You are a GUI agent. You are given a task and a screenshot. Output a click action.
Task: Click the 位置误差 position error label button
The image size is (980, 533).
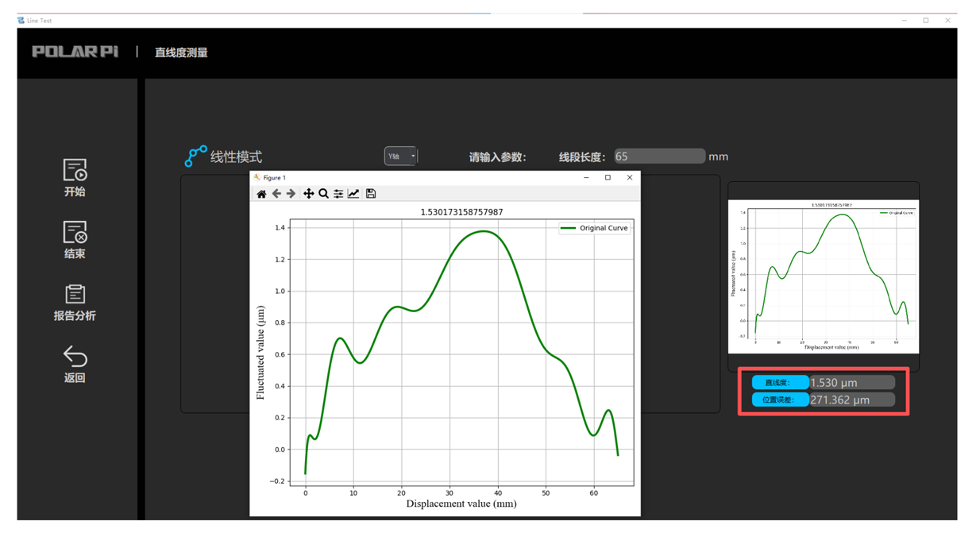click(780, 400)
